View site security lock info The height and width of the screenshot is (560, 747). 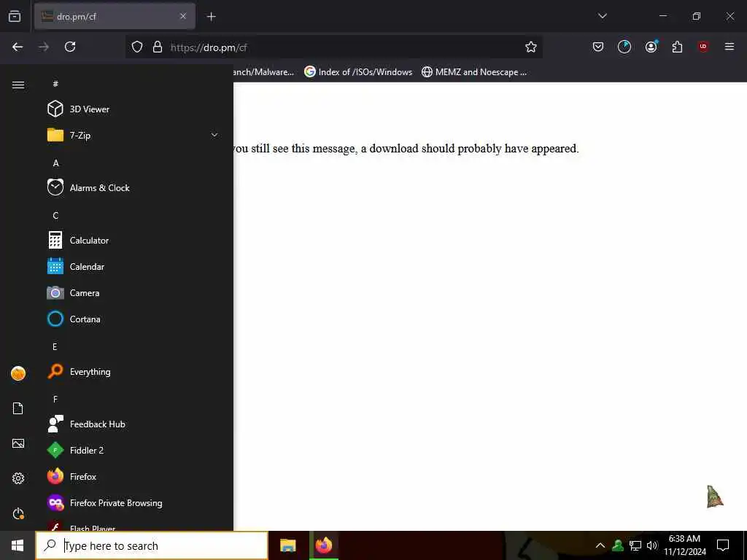click(x=158, y=47)
